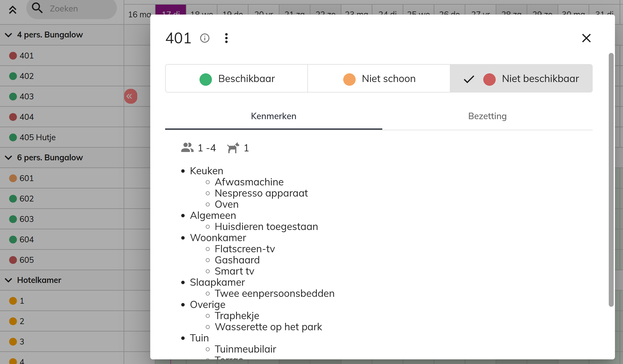Image resolution: width=623 pixels, height=364 pixels.
Task: Set status to Beschikbaar
Action: 237,79
